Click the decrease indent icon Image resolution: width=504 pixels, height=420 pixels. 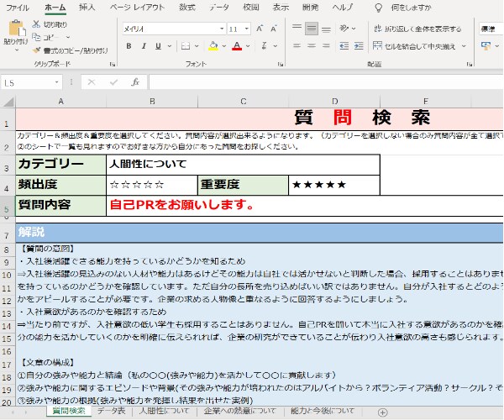tap(344, 46)
